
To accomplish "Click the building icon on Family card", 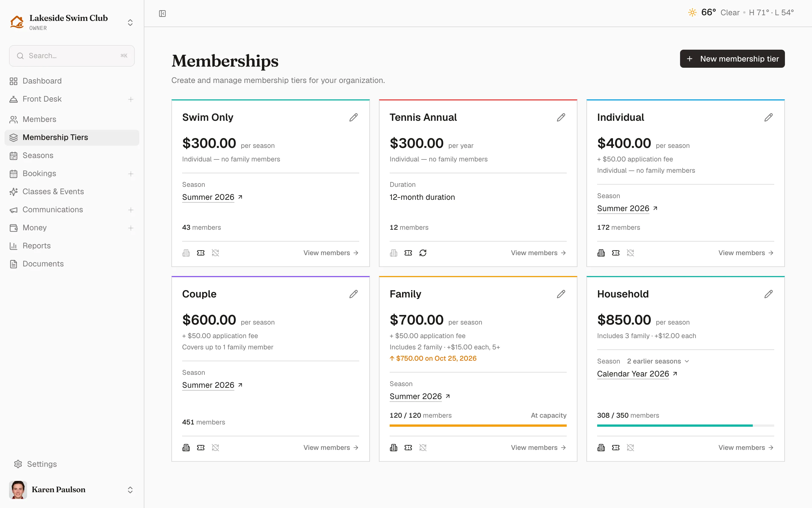I will (x=394, y=448).
